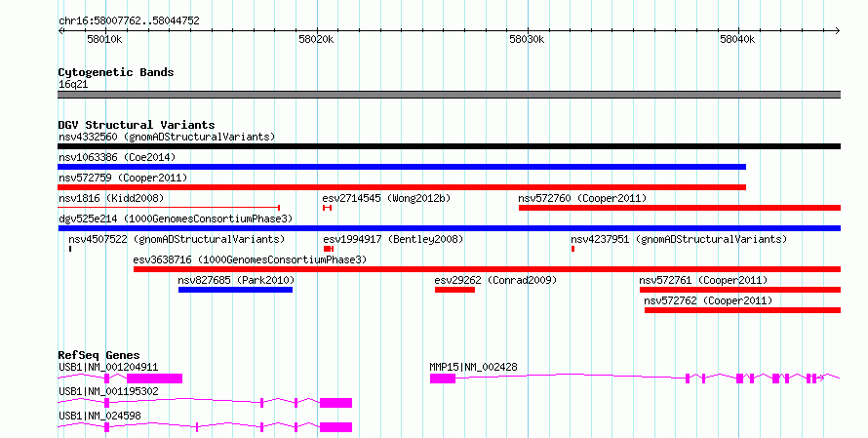Screen dimensions: 868x438
Task: Click the ruler's right arrowhead
Action: click(838, 31)
